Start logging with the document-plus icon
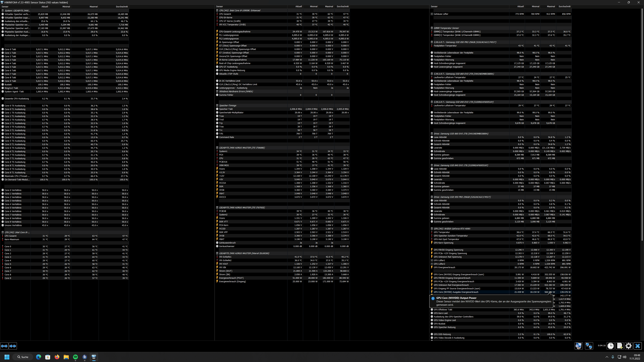The width and height of the screenshot is (644, 362). tap(620, 346)
